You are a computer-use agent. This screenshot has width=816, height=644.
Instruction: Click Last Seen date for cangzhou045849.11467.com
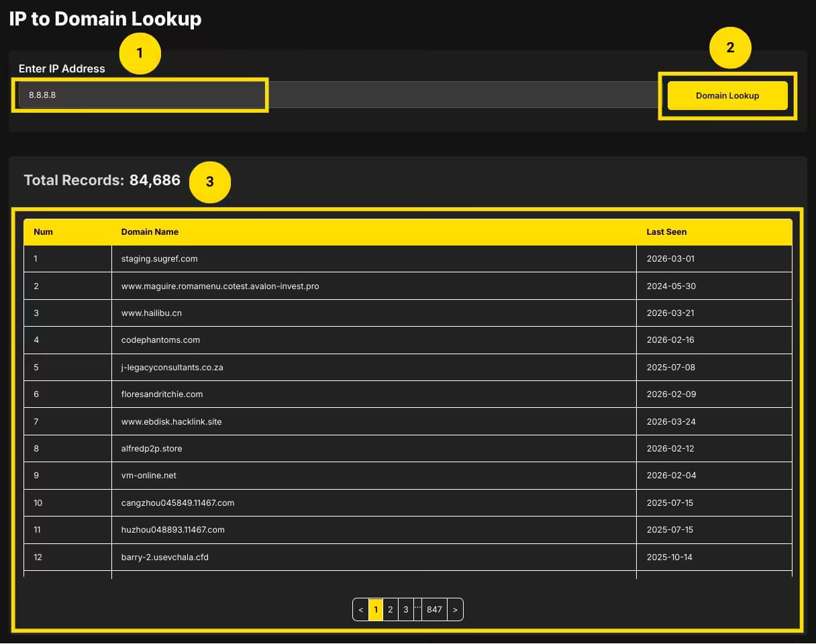(x=670, y=503)
